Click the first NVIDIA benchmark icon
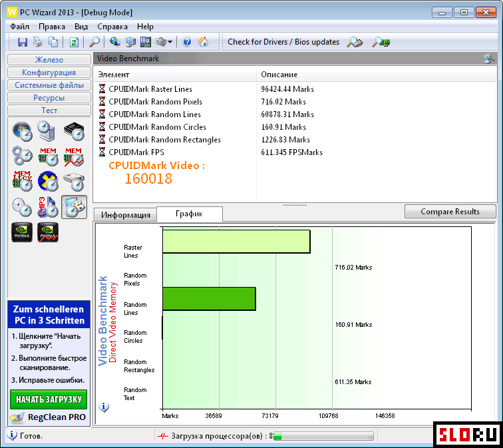Viewport: 503px width, 448px height. tap(22, 232)
